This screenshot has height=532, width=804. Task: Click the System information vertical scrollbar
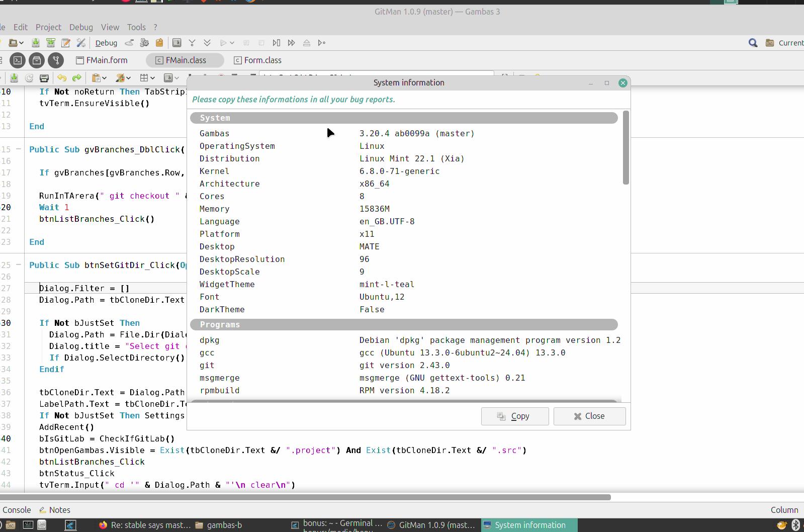click(626, 148)
